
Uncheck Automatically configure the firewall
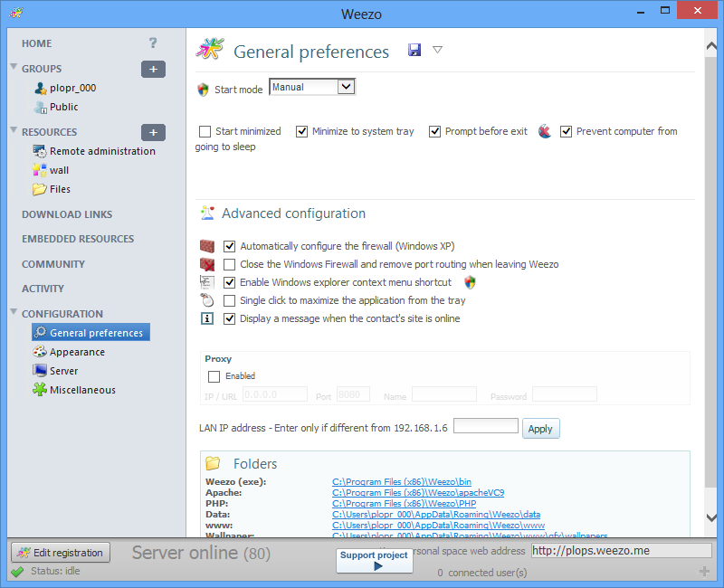coord(229,246)
